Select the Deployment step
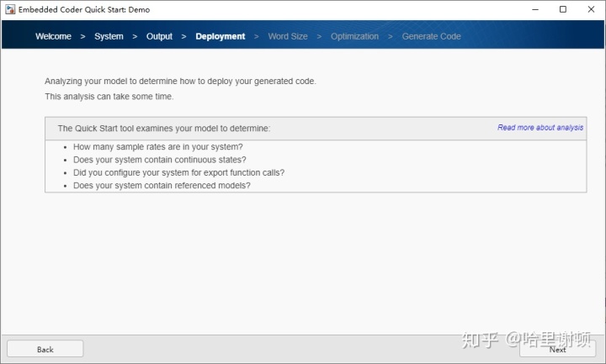This screenshot has height=364, width=606. 221,36
